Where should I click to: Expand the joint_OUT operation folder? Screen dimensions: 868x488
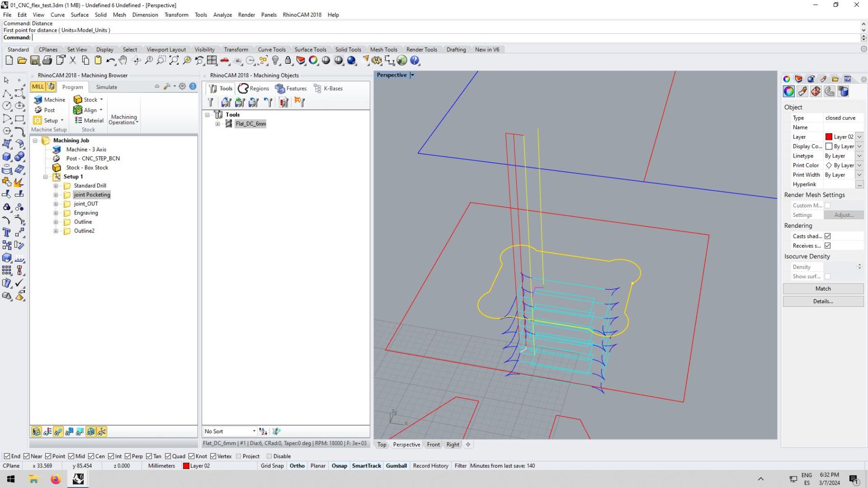[x=56, y=204]
